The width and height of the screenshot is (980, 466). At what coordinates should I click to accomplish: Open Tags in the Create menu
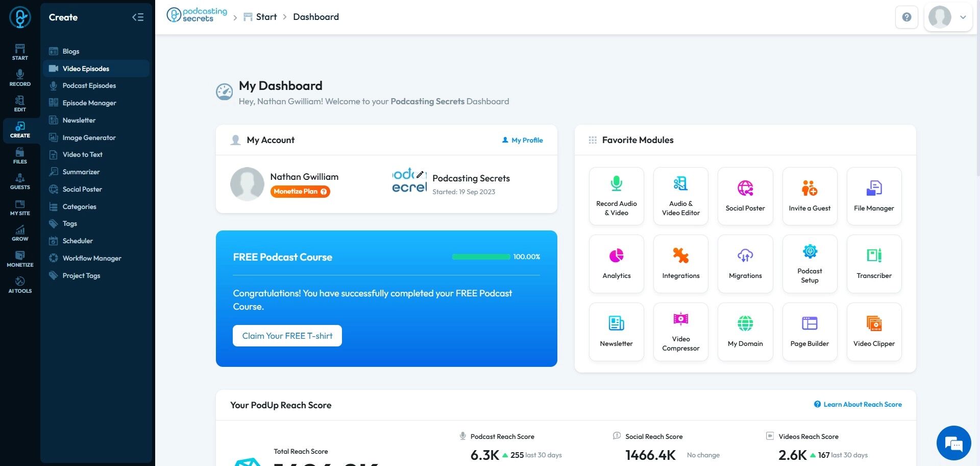pyautogui.click(x=96, y=224)
